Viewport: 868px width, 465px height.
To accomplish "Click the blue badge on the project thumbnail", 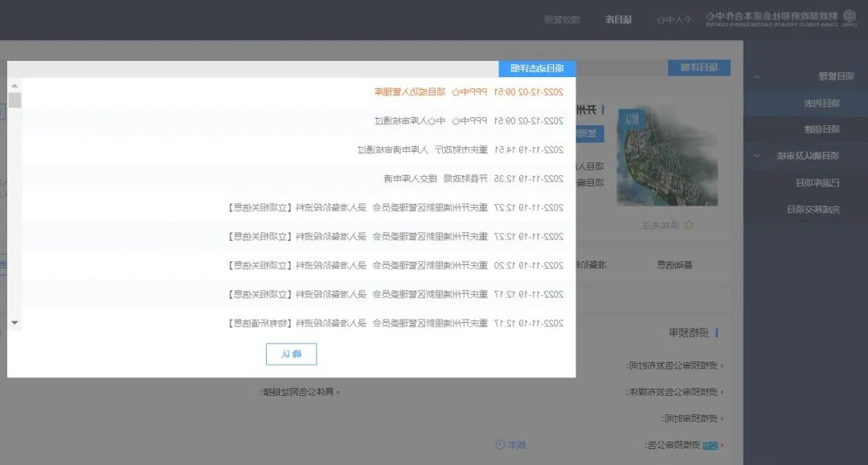I will [x=633, y=119].
